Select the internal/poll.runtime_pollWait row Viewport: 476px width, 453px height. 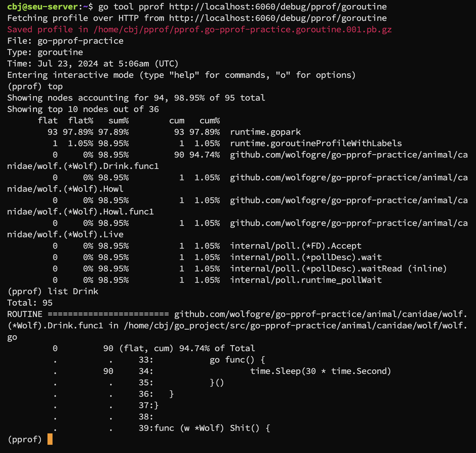305,280
